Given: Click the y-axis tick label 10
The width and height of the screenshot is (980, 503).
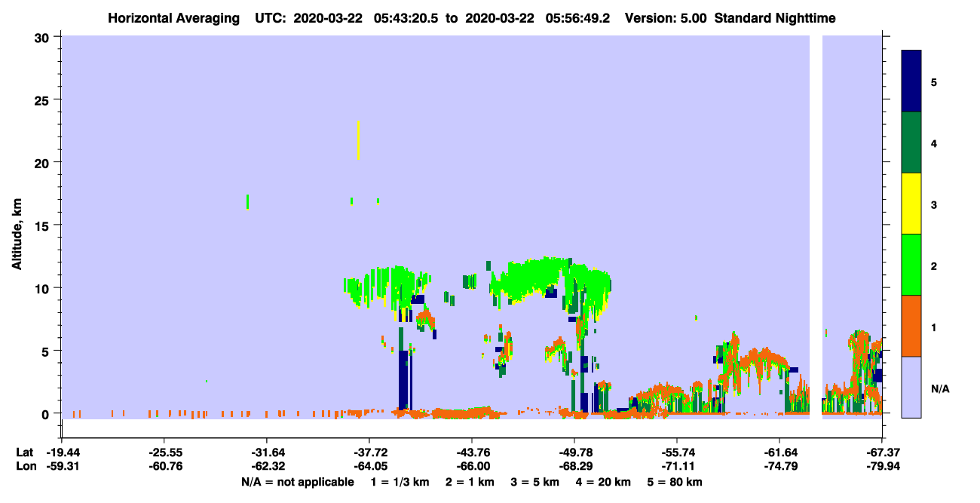Looking at the screenshot, I should pos(44,288).
